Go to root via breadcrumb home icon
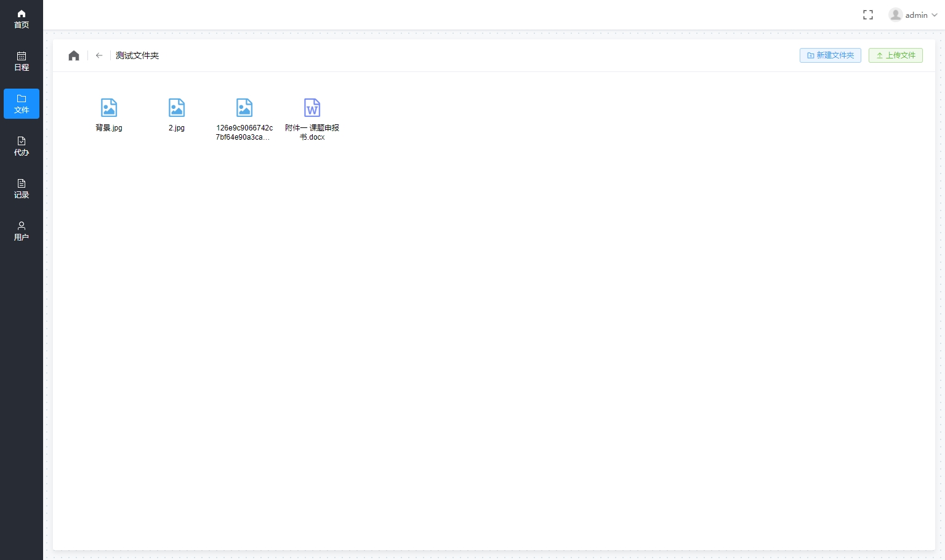This screenshot has height=560, width=945. coord(74,55)
